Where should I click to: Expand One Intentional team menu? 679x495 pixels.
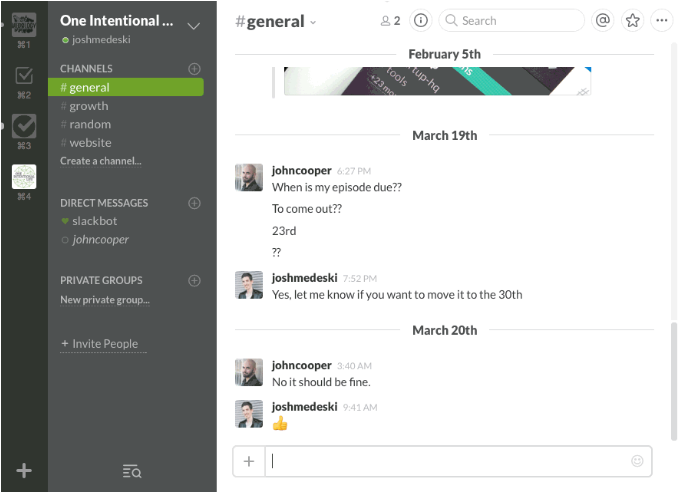pyautogui.click(x=194, y=25)
